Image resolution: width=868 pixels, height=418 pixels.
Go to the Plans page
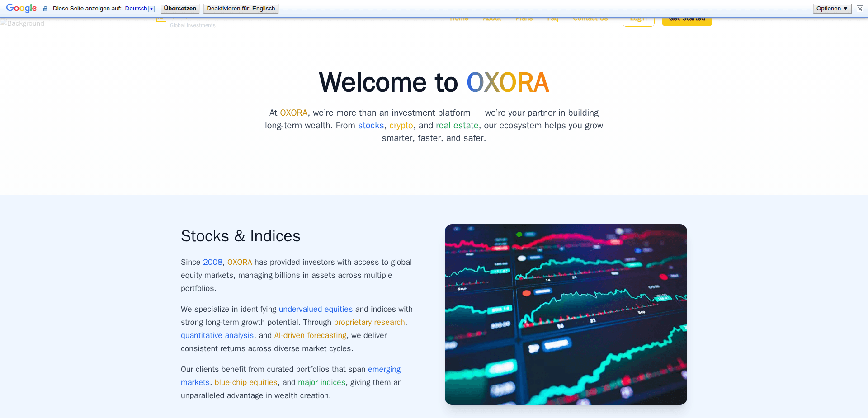[524, 18]
